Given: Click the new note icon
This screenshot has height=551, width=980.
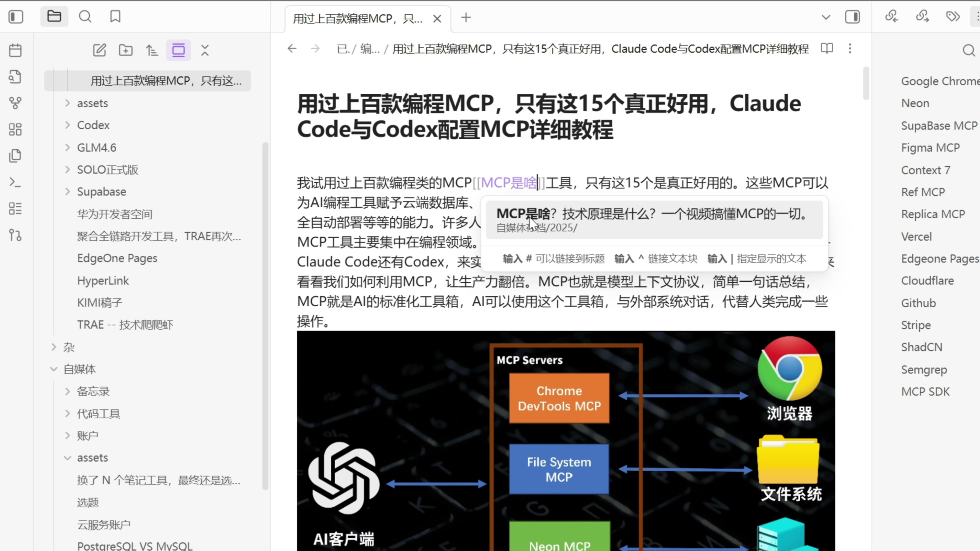Looking at the screenshot, I should (x=99, y=50).
